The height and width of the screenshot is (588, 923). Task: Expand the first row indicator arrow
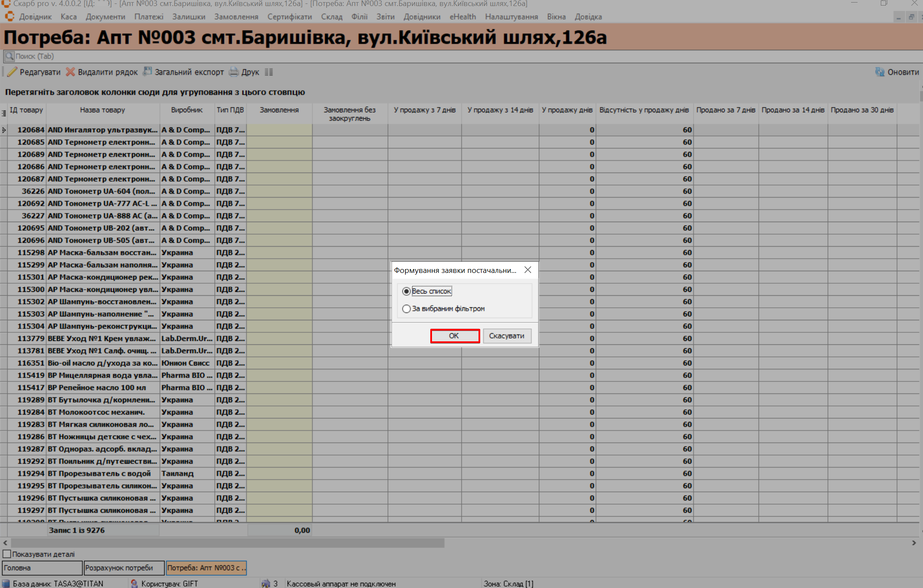(x=4, y=130)
